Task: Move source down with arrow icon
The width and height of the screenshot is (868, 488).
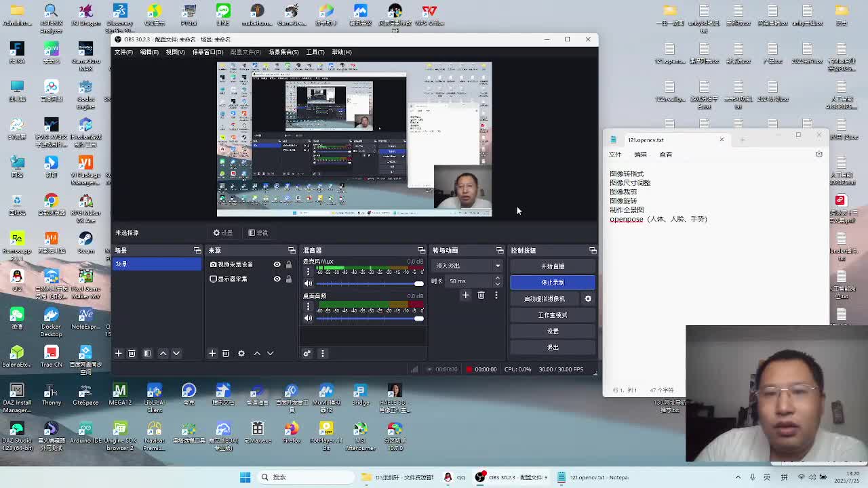Action: 270,353
